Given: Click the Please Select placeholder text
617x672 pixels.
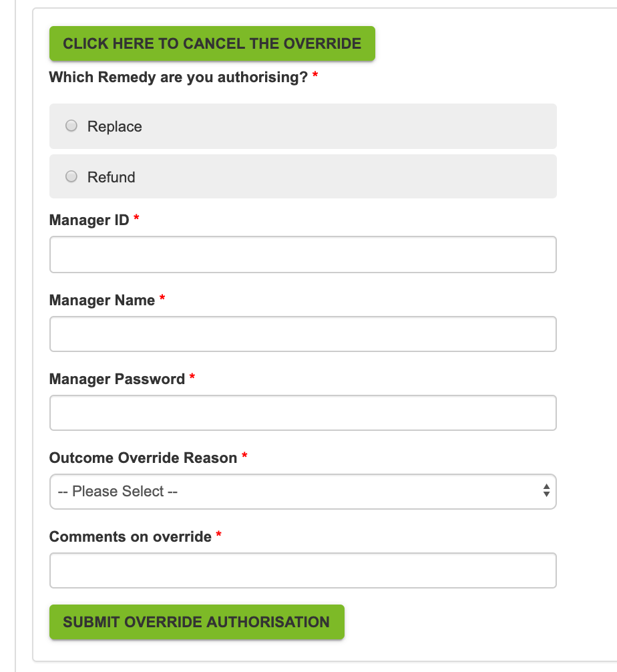Looking at the screenshot, I should click(x=118, y=491).
